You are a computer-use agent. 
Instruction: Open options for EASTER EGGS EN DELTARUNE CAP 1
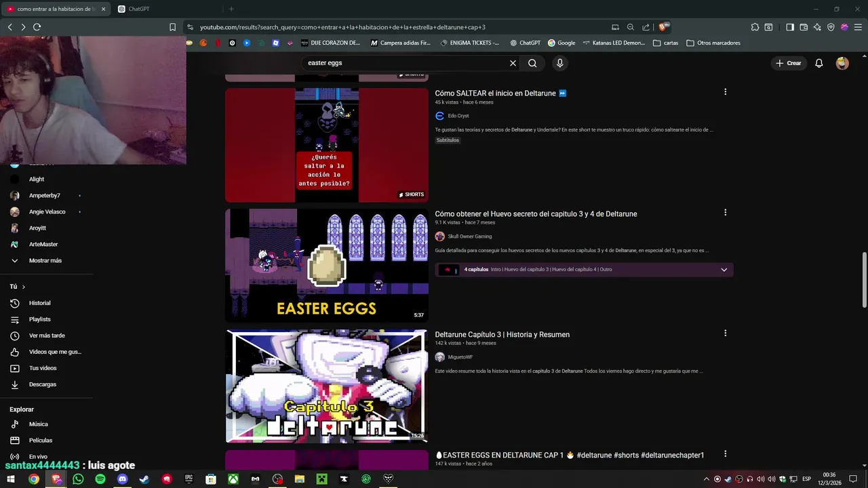coord(725,453)
